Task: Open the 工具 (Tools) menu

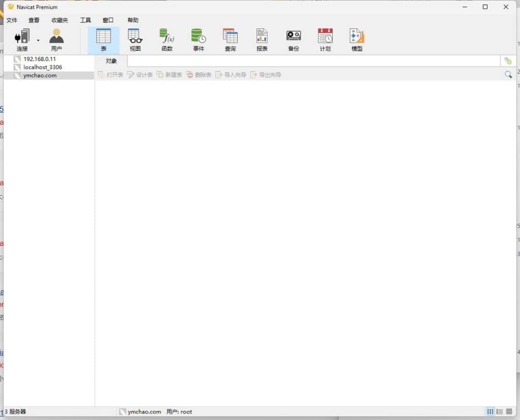Action: [85, 20]
